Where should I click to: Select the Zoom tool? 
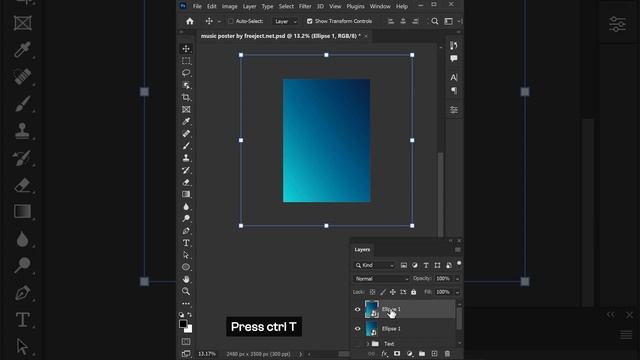click(186, 291)
